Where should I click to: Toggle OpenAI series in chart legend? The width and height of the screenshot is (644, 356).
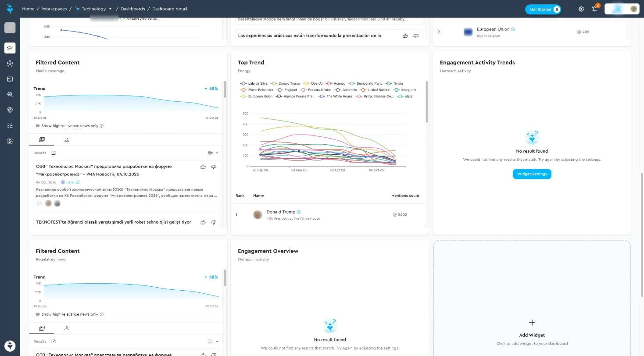click(313, 83)
